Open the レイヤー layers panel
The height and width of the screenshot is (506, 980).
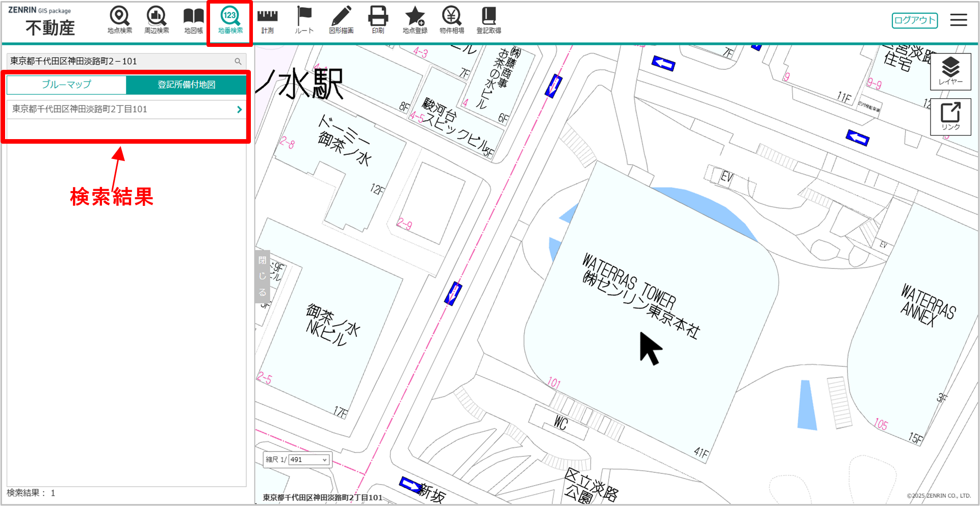pos(950,71)
